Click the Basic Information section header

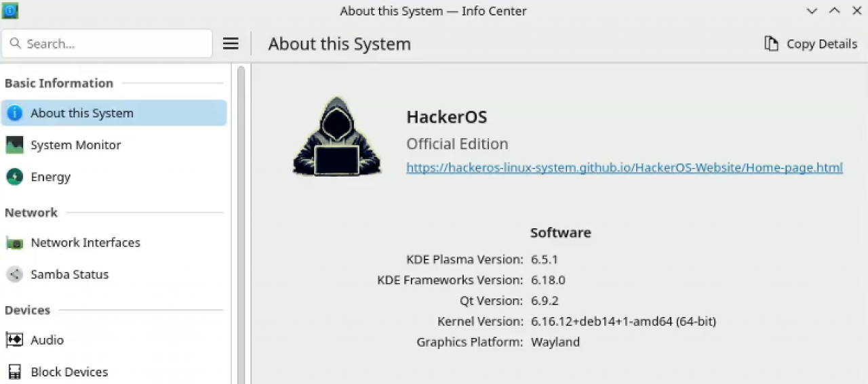point(59,83)
